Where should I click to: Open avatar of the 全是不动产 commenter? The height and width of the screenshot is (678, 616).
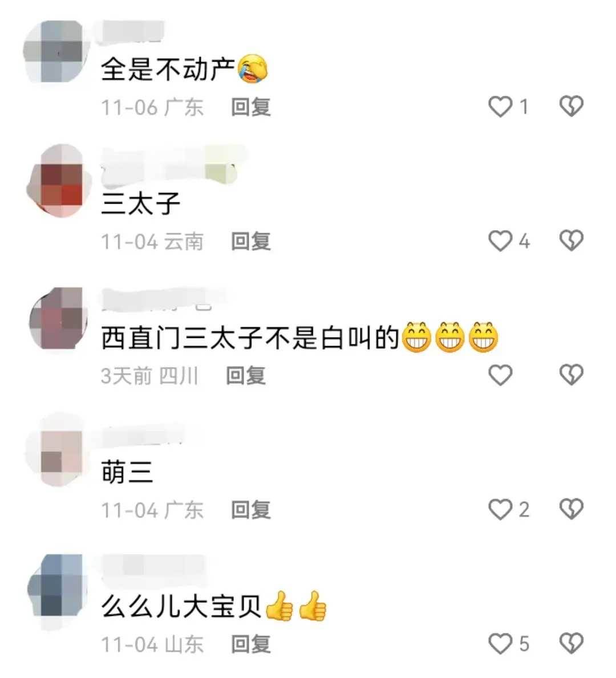pyautogui.click(x=55, y=51)
